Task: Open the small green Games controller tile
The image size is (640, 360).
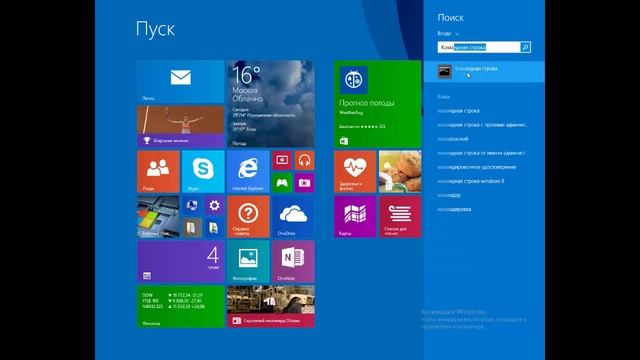Action: (282, 182)
